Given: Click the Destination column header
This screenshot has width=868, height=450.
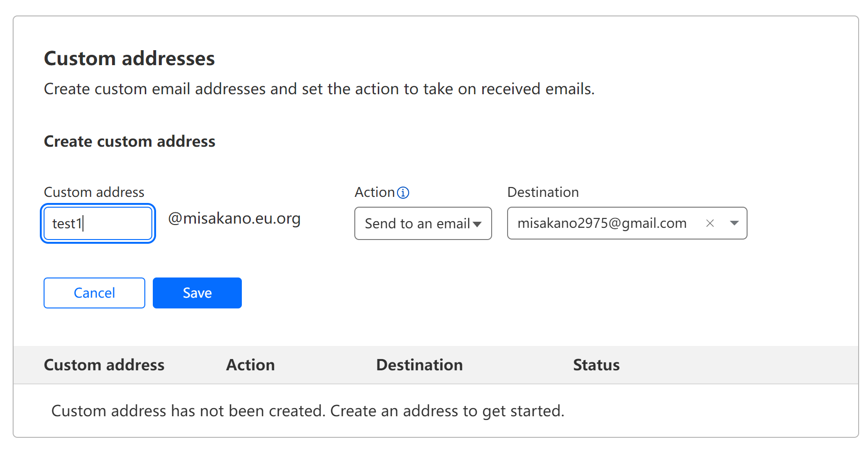Looking at the screenshot, I should (419, 365).
